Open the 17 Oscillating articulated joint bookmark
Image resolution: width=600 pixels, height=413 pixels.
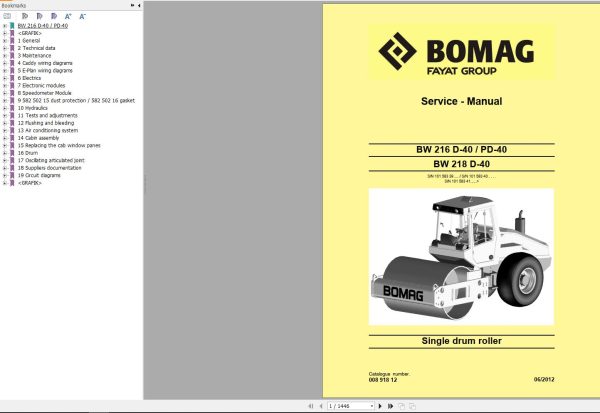coord(51,160)
